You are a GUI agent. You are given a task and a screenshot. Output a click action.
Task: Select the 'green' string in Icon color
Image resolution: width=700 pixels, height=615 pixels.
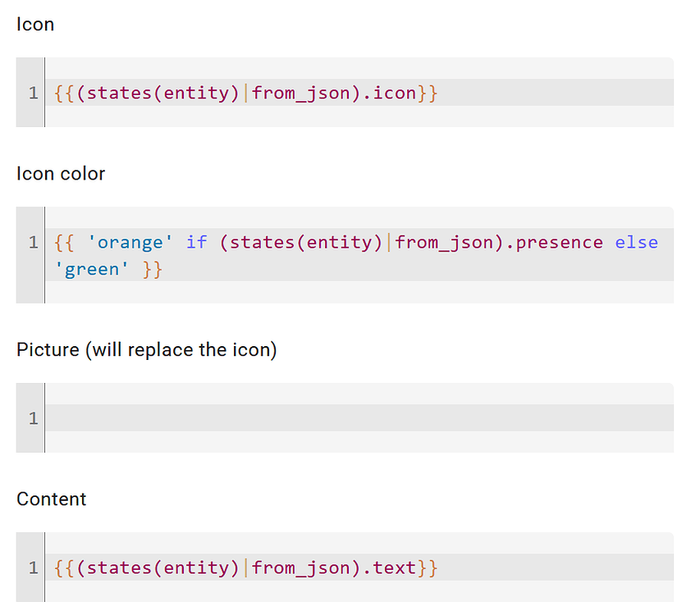93,269
